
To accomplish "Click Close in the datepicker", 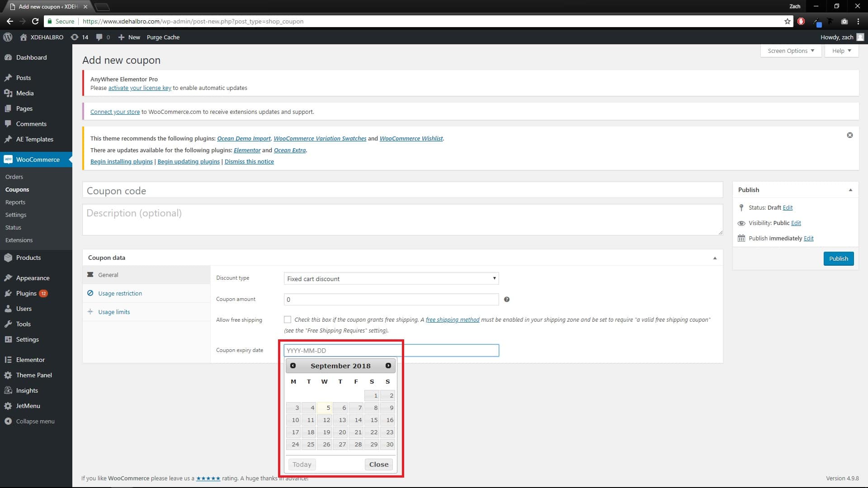I will [379, 465].
